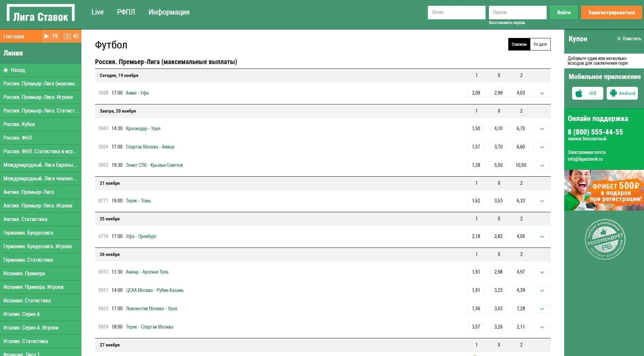This screenshot has height=356, width=644.
Task: Click the back arrow next to Назад
Action: (6, 70)
